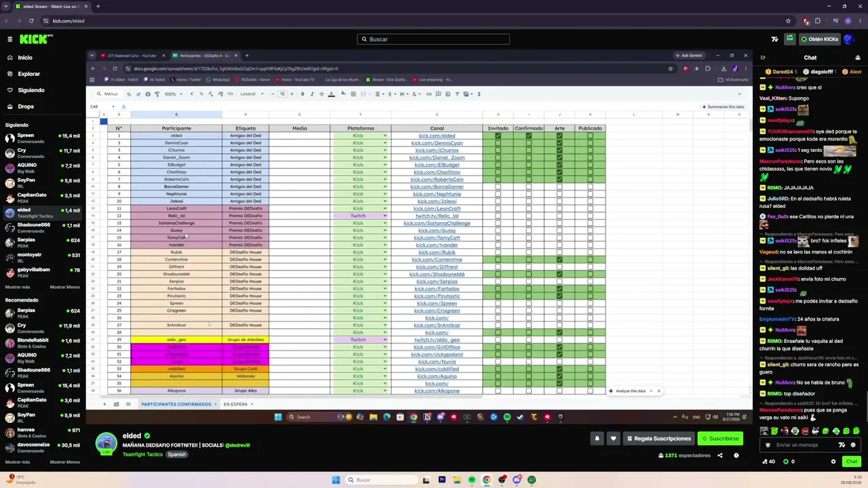Toggle Publicado checkbox for BarcaGamer row

tap(590, 187)
